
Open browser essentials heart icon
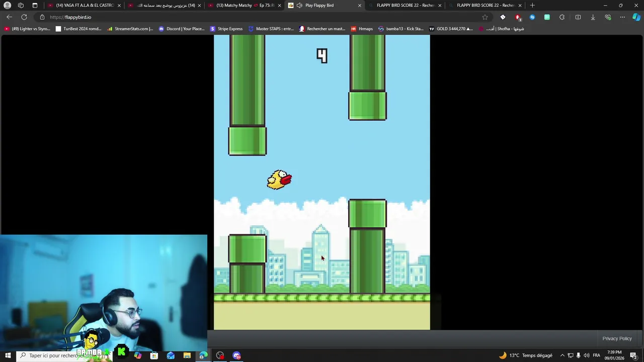[608, 17]
